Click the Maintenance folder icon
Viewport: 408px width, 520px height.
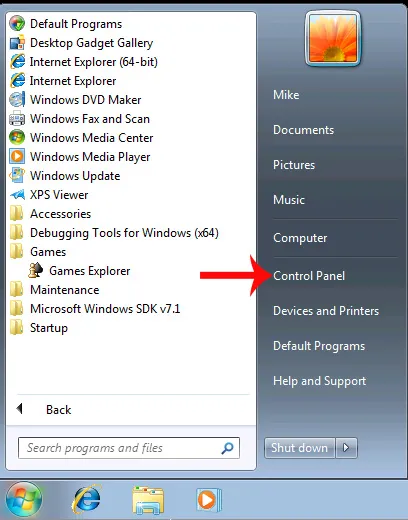tap(17, 290)
